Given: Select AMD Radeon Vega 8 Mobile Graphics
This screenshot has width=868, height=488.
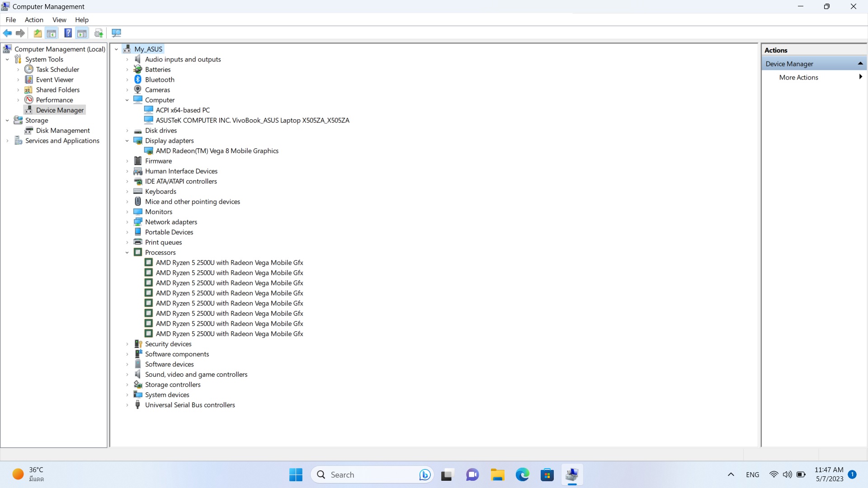Looking at the screenshot, I should tap(217, 151).
